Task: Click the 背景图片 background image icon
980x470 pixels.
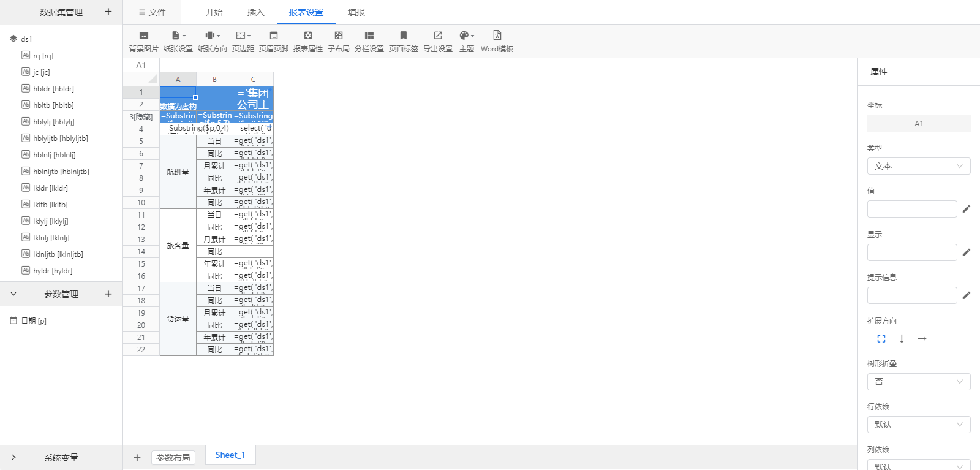Action: (143, 36)
